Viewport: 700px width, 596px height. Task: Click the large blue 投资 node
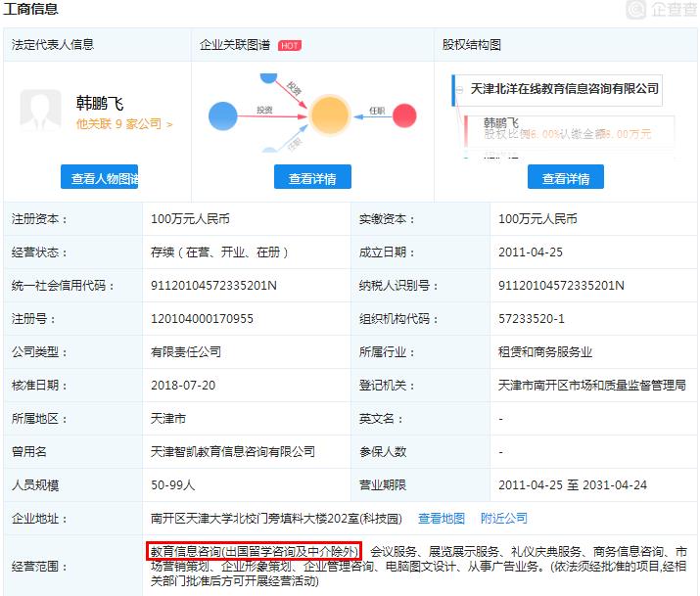point(223,116)
